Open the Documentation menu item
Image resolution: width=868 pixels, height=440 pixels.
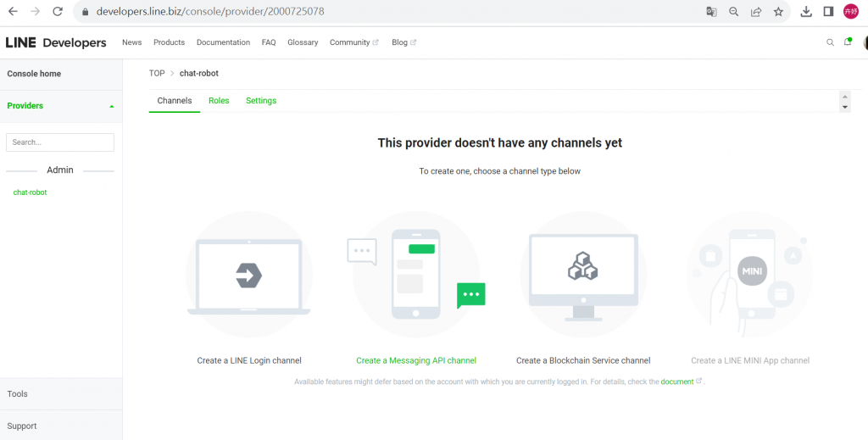click(223, 42)
